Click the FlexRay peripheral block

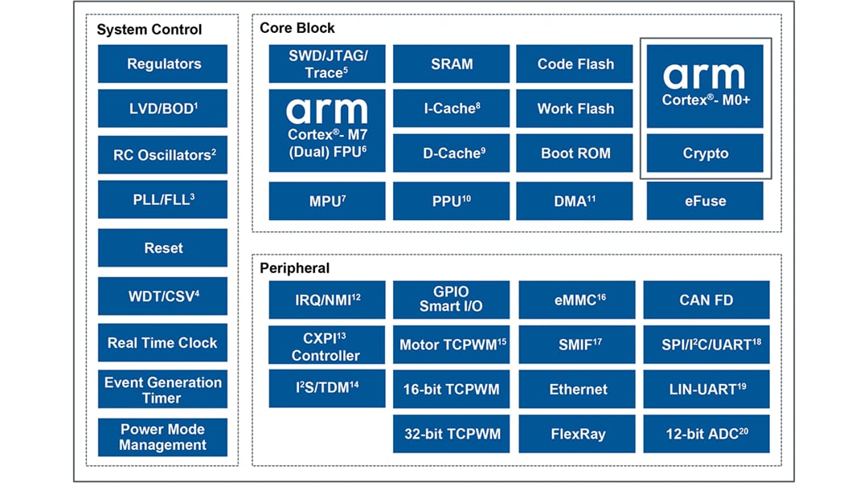point(577,433)
